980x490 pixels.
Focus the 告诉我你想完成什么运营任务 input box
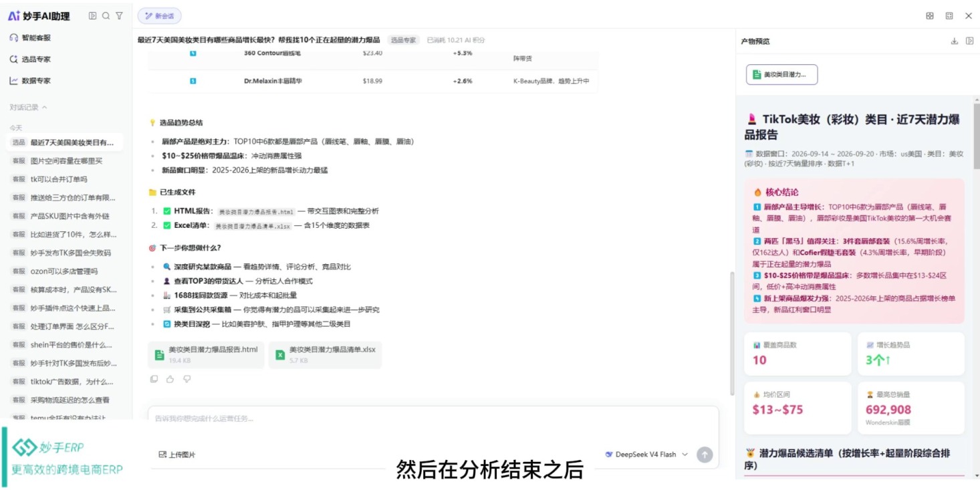pos(433,419)
